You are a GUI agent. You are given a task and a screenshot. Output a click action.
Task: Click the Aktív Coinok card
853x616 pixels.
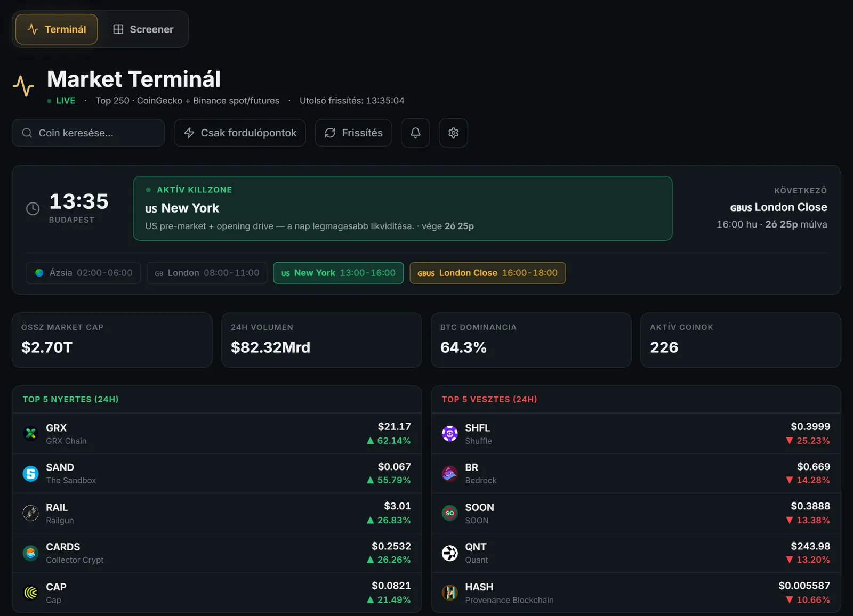(741, 340)
